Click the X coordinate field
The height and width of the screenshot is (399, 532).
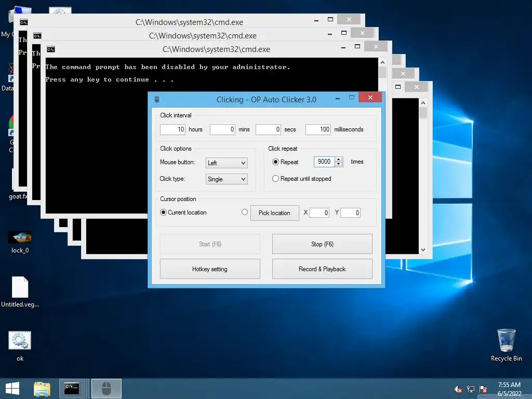pos(320,212)
